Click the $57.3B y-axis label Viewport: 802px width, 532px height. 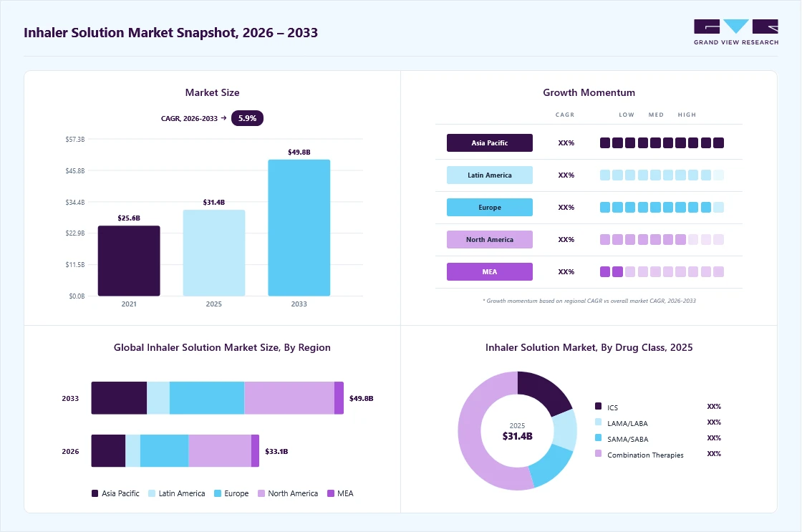[75, 139]
